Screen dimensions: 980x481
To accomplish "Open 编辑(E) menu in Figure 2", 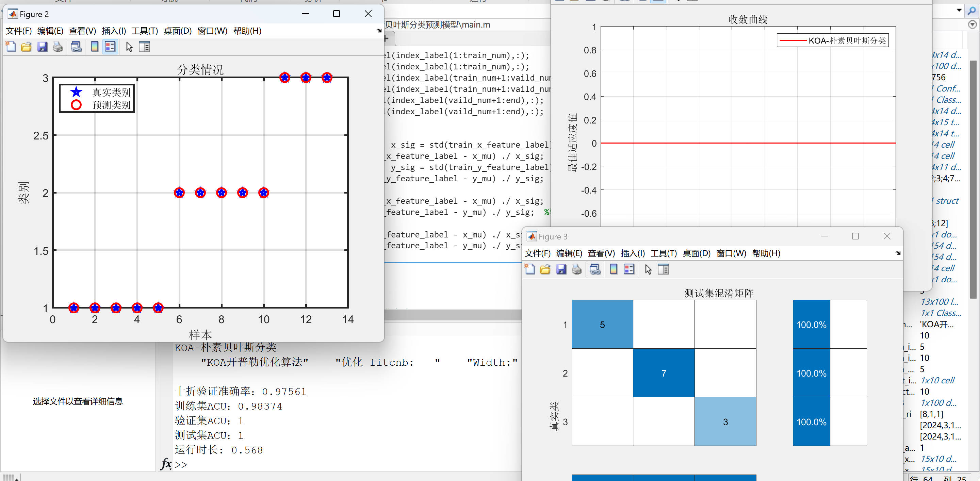I will (x=50, y=31).
